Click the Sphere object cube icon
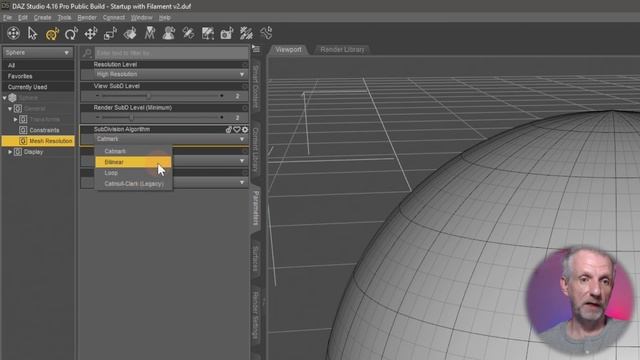640x360 pixels. (13, 98)
